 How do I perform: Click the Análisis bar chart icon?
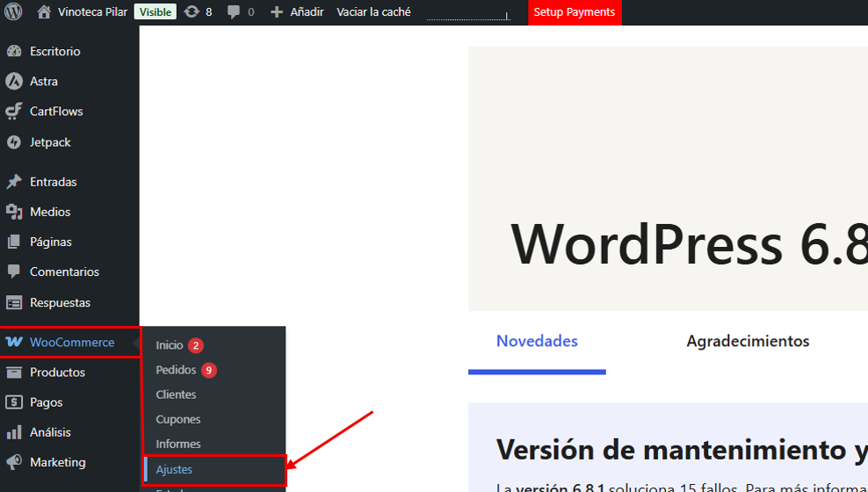(14, 432)
